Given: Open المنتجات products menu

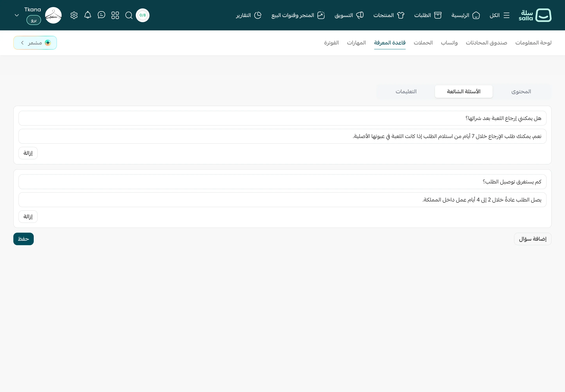Looking at the screenshot, I should 389,15.
